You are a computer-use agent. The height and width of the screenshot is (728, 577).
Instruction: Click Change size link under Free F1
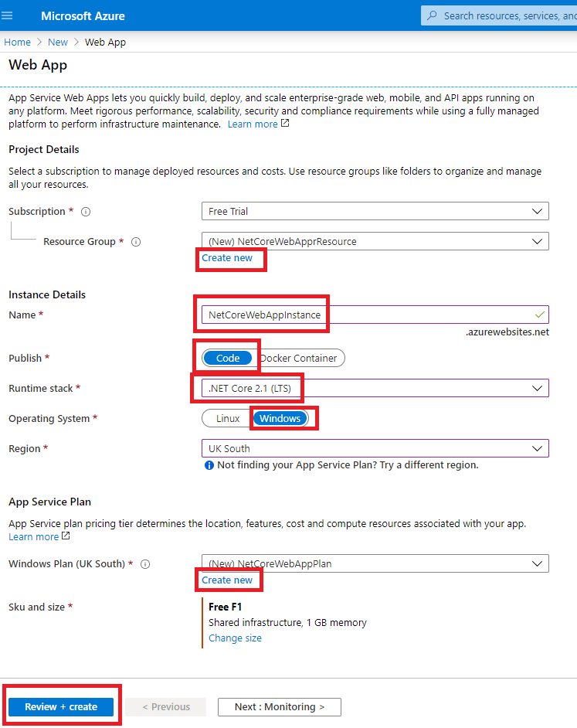pyautogui.click(x=235, y=638)
